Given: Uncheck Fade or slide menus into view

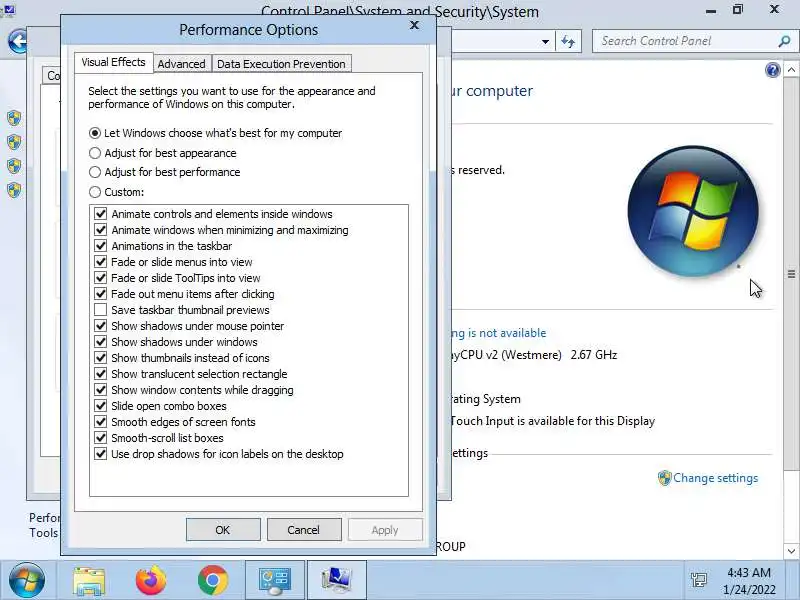Looking at the screenshot, I should [101, 262].
